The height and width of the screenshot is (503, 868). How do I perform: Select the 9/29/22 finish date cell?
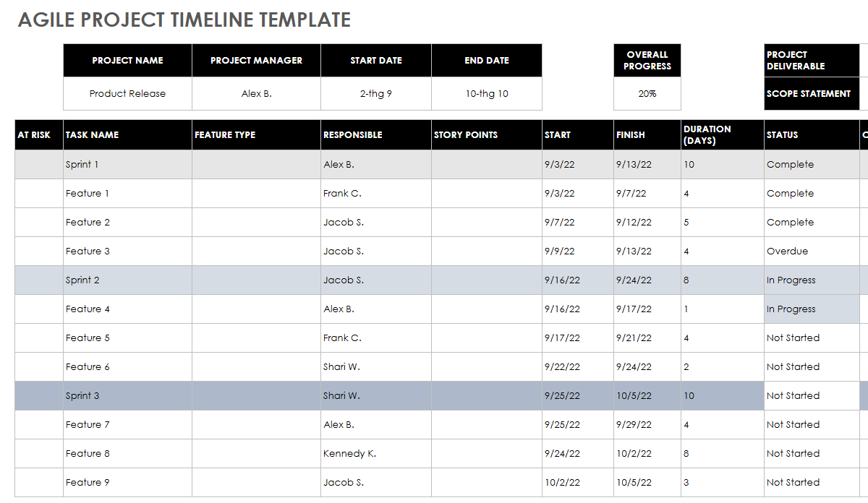pyautogui.click(x=634, y=425)
